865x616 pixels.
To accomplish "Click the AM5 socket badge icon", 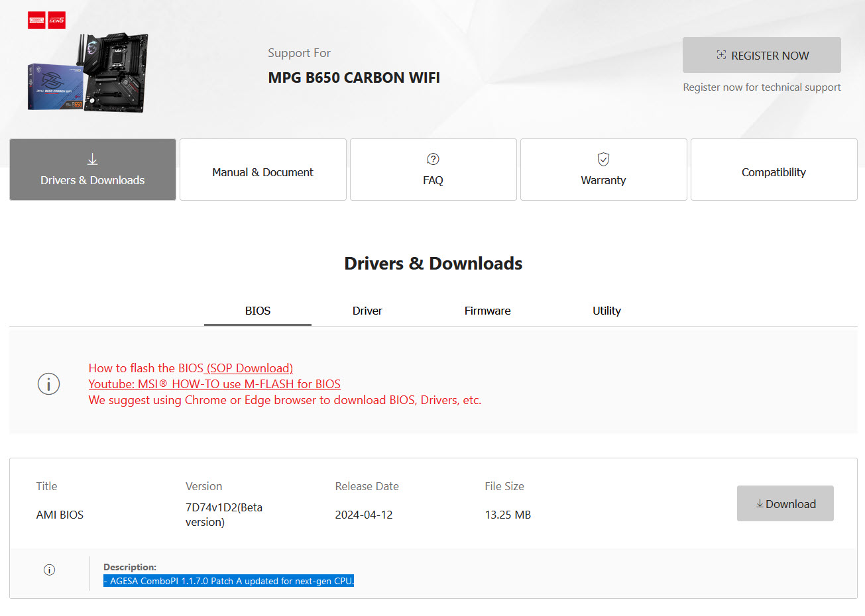I will 36,21.
